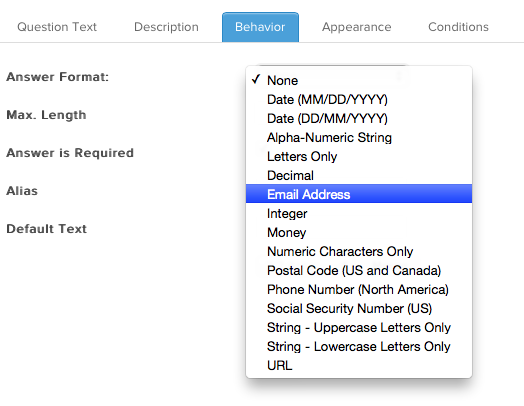Select Date (MM/DD/YYYY) format option
The image size is (524, 406).
click(359, 99)
